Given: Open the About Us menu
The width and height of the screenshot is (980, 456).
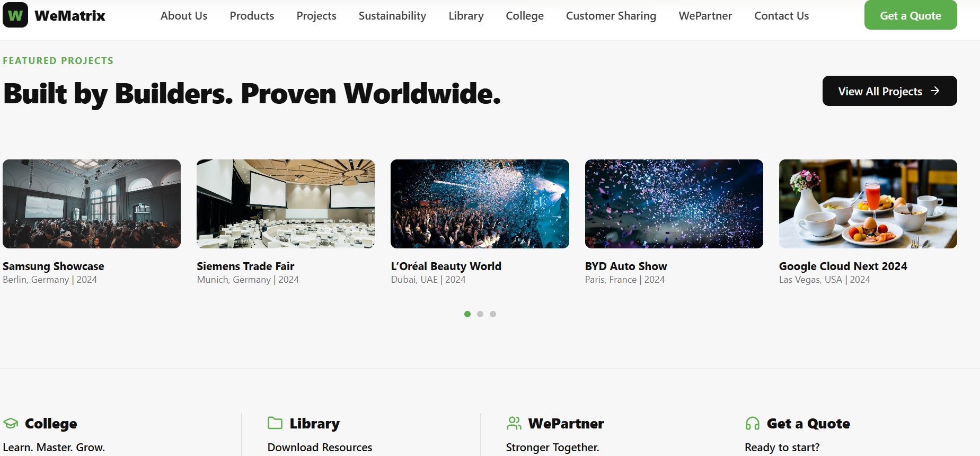Looking at the screenshot, I should (x=184, y=16).
